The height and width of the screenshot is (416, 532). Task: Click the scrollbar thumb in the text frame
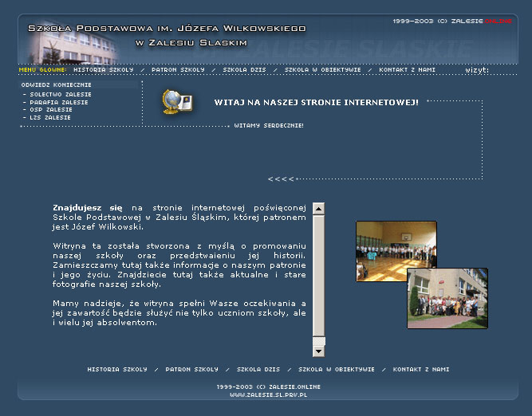pyautogui.click(x=318, y=276)
